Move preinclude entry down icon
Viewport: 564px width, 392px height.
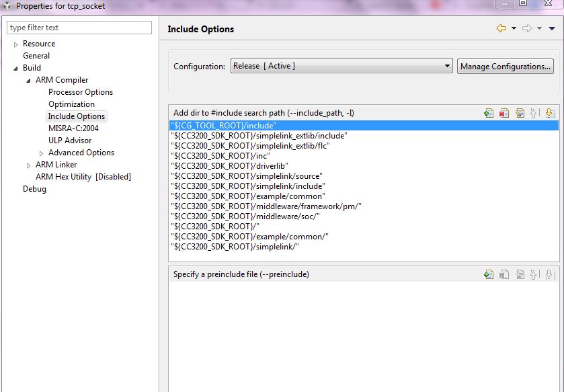click(549, 275)
